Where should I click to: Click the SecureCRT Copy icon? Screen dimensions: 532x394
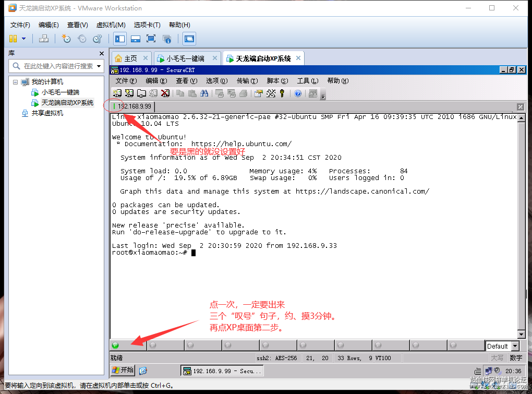180,93
